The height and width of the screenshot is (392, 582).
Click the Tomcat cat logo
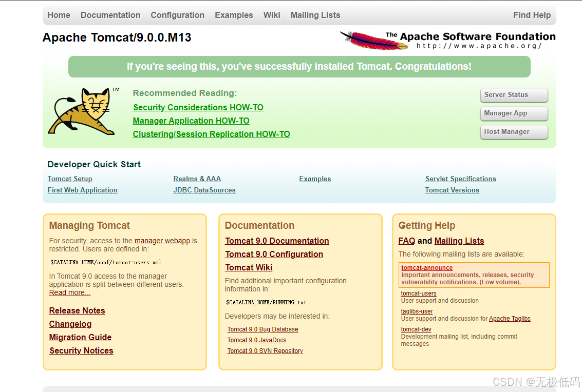tap(81, 111)
